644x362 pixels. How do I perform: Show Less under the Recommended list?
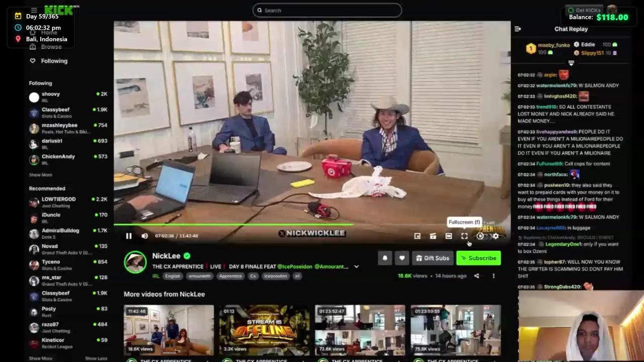pos(96,358)
